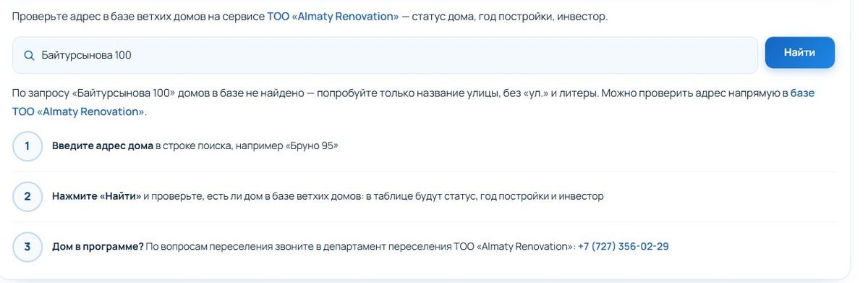Viewport: 868px width, 283px height.
Task: Click the step 1 circle badge
Action: (27, 146)
